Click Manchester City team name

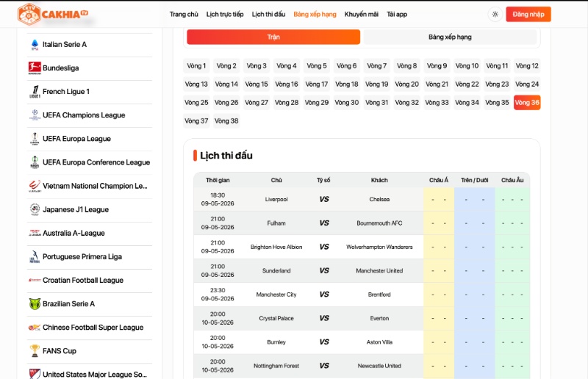[276, 295]
